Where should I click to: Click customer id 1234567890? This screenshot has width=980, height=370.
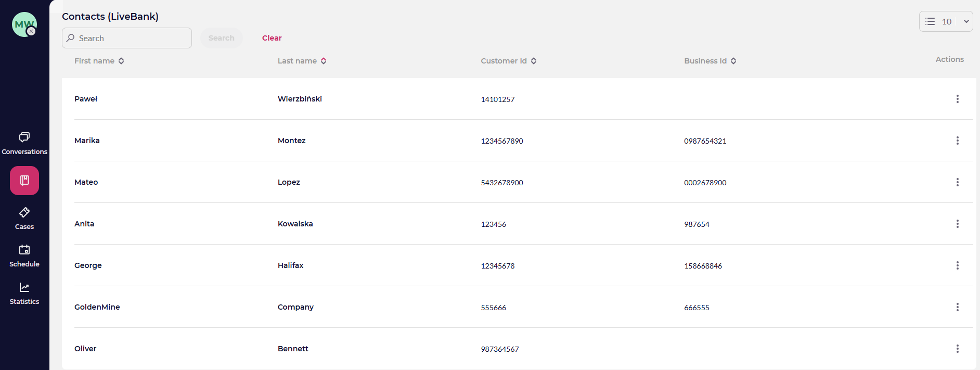[x=502, y=141]
